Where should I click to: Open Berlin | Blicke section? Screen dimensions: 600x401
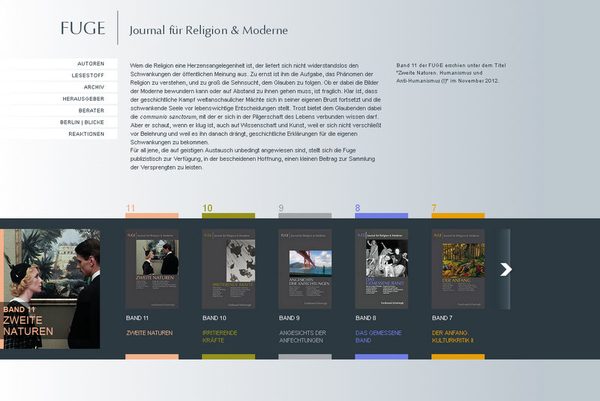(82, 122)
